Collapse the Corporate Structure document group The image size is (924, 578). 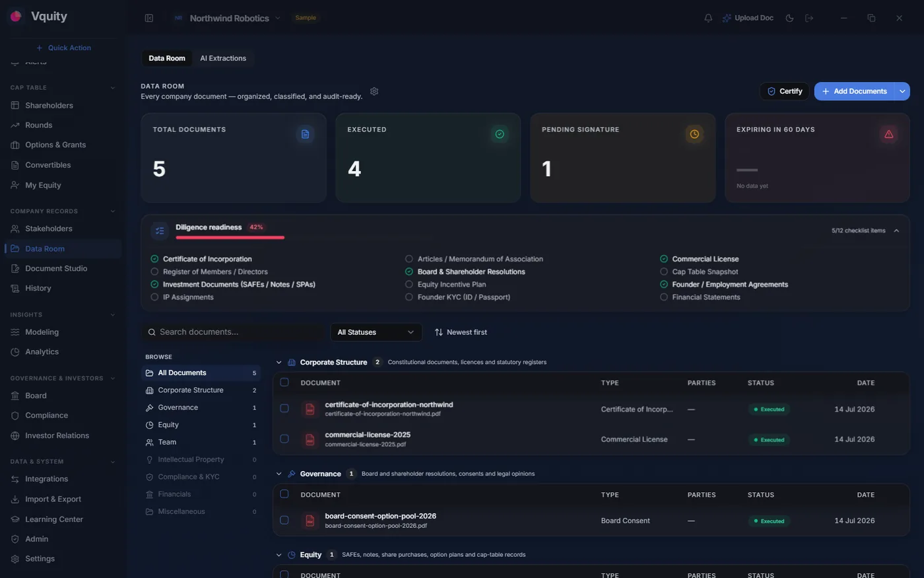click(279, 363)
